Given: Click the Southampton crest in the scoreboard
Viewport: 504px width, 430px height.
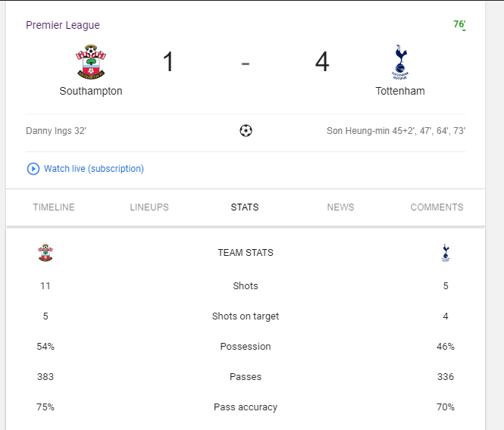Looking at the screenshot, I should click(x=91, y=62).
